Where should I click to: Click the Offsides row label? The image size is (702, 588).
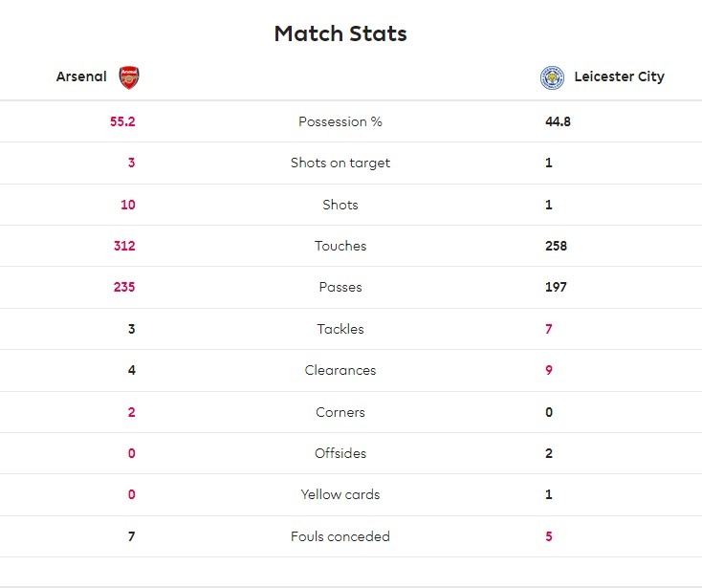pos(340,453)
